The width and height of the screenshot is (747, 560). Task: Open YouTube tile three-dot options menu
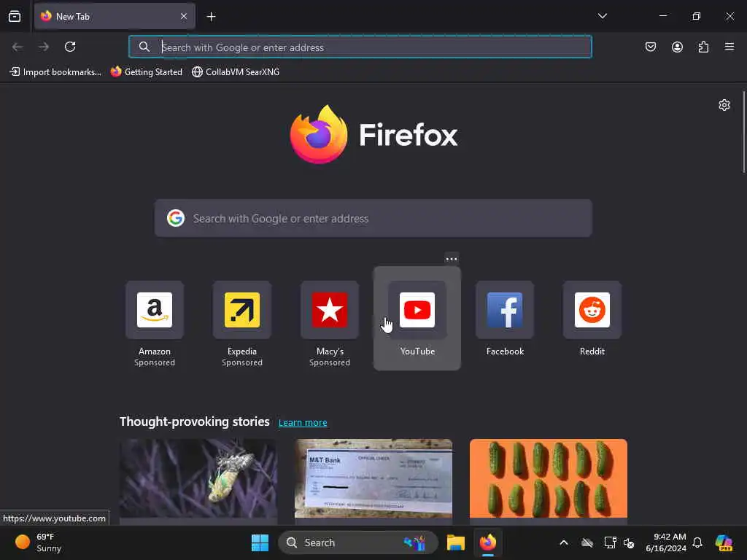(451, 259)
